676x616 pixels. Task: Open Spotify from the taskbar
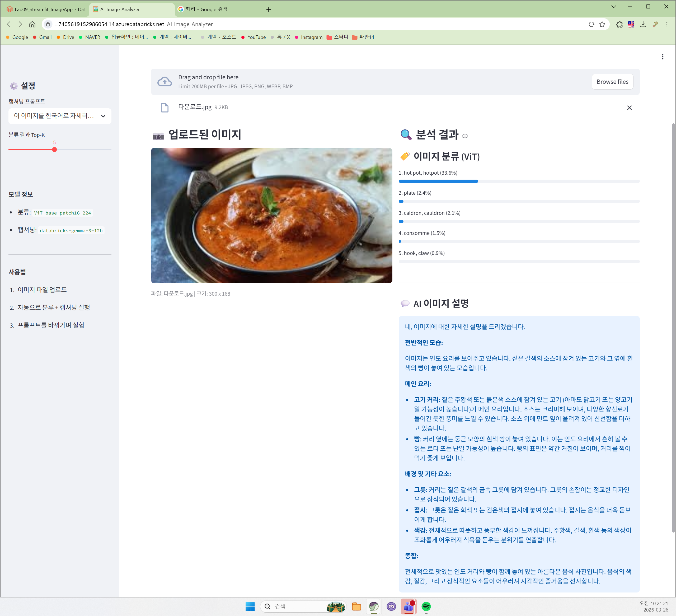(x=426, y=606)
